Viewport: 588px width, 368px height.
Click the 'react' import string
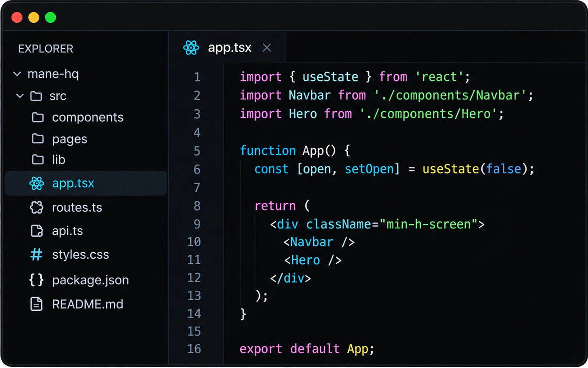pyautogui.click(x=439, y=77)
